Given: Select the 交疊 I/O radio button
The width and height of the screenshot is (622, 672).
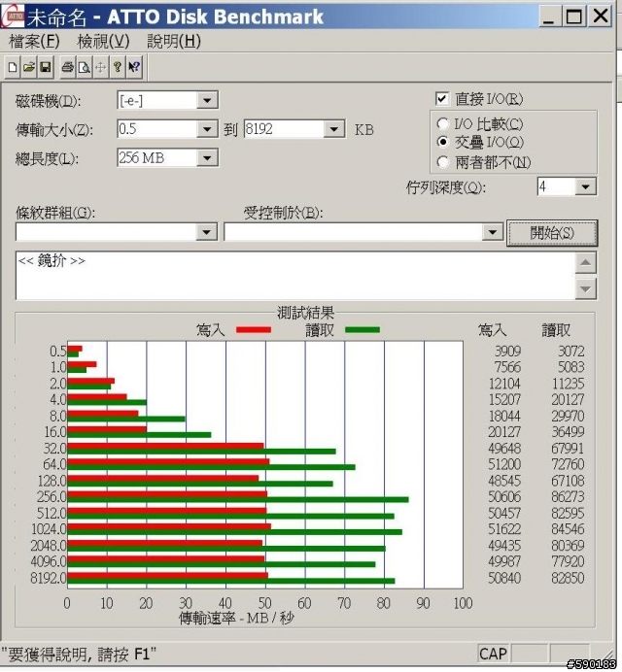Looking at the screenshot, I should (x=442, y=142).
